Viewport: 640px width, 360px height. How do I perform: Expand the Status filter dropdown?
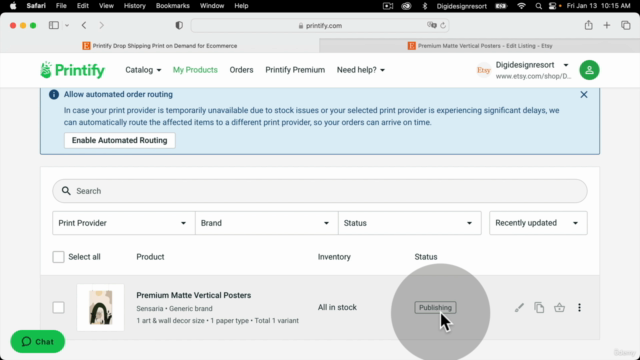[409, 223]
